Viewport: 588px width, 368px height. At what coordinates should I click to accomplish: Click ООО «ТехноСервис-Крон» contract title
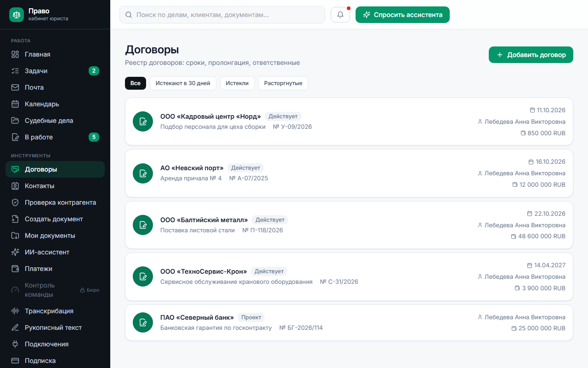point(204,271)
